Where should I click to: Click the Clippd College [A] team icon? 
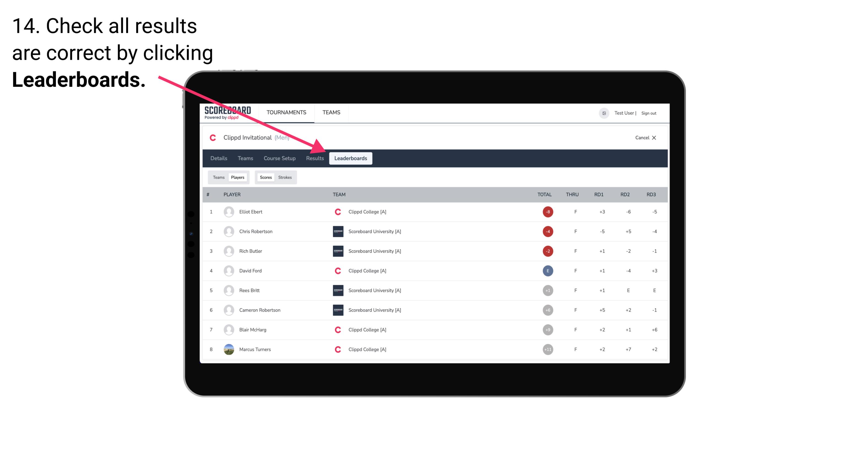coord(336,212)
